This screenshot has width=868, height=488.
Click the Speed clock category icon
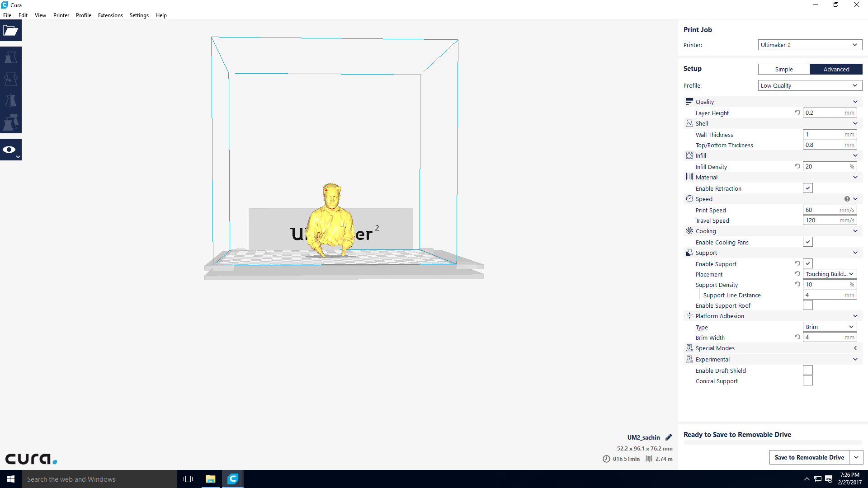[689, 199]
